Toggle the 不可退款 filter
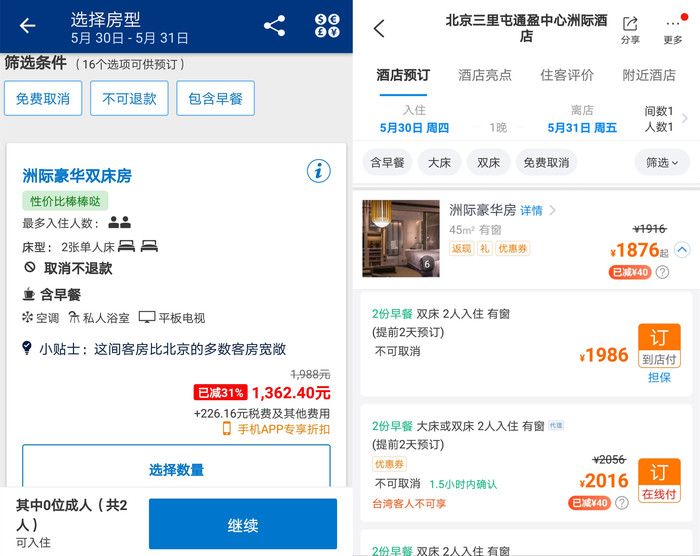 tap(129, 99)
